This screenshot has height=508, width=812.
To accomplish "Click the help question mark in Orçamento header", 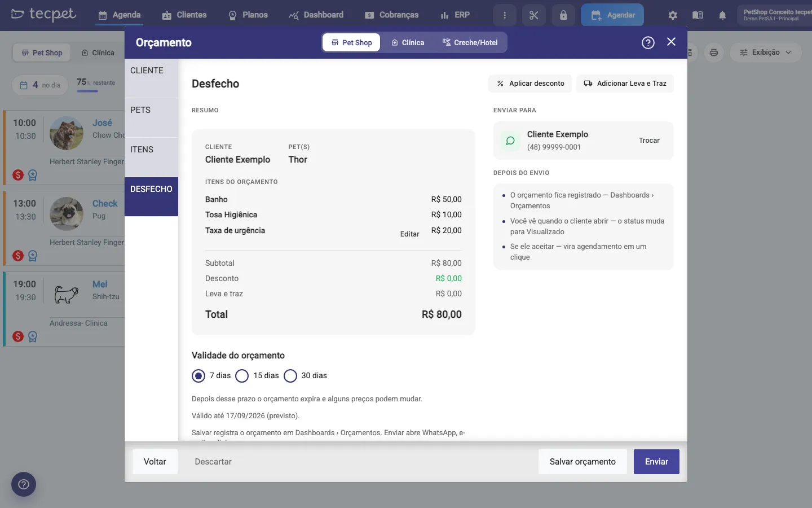I will tap(648, 42).
